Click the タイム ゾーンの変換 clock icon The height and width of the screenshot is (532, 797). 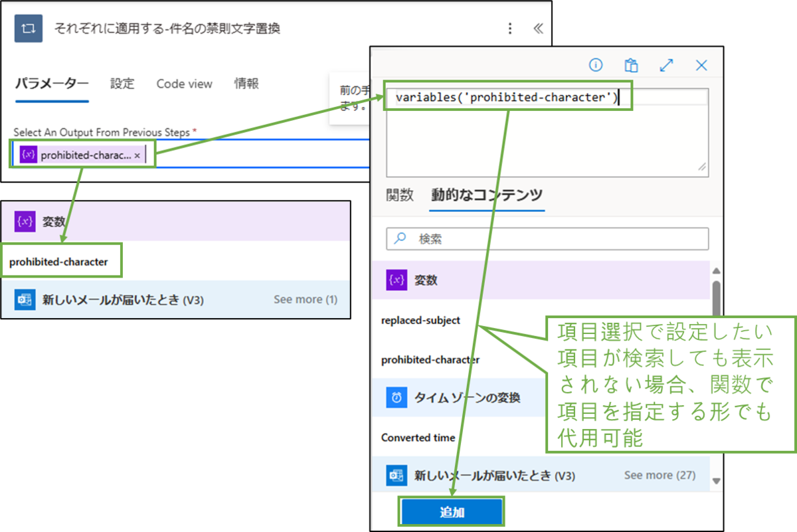[397, 398]
